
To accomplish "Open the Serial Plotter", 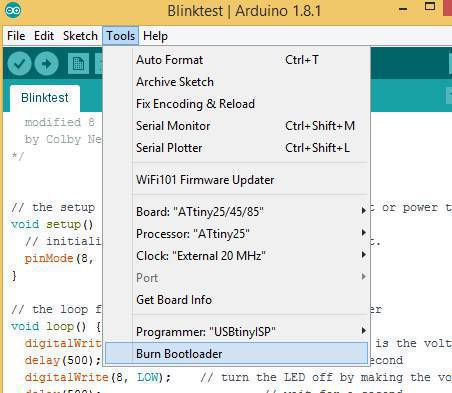I will pos(237,148).
